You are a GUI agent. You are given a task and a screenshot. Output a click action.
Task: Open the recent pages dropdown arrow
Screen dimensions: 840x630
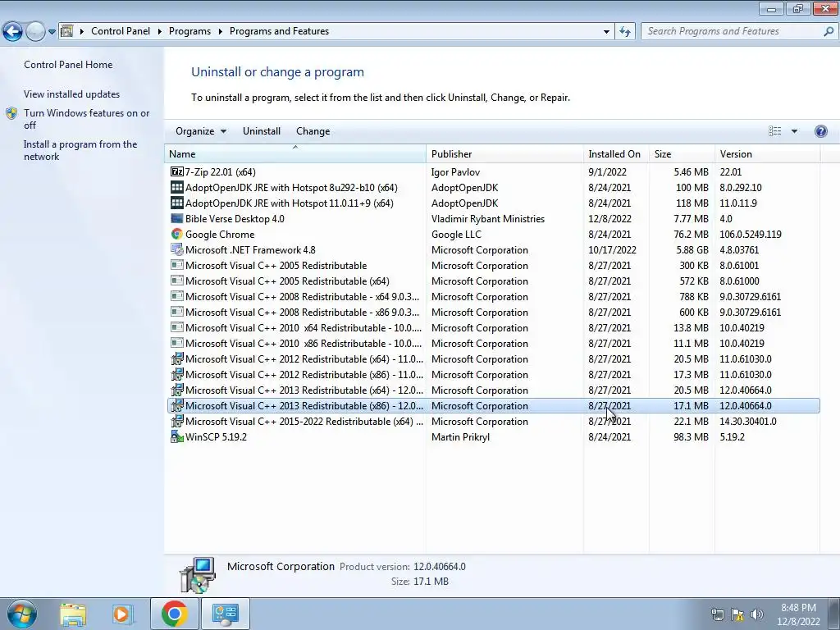pos(52,32)
